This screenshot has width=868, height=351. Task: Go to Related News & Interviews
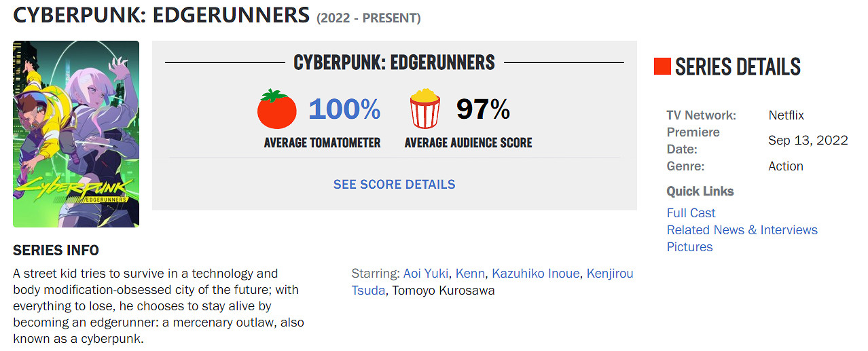coord(742,230)
